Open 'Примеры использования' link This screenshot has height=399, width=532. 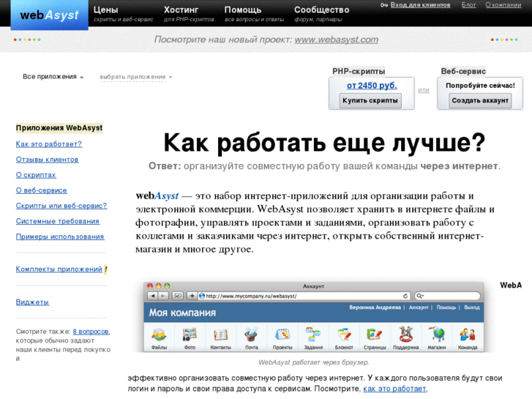[x=60, y=236]
